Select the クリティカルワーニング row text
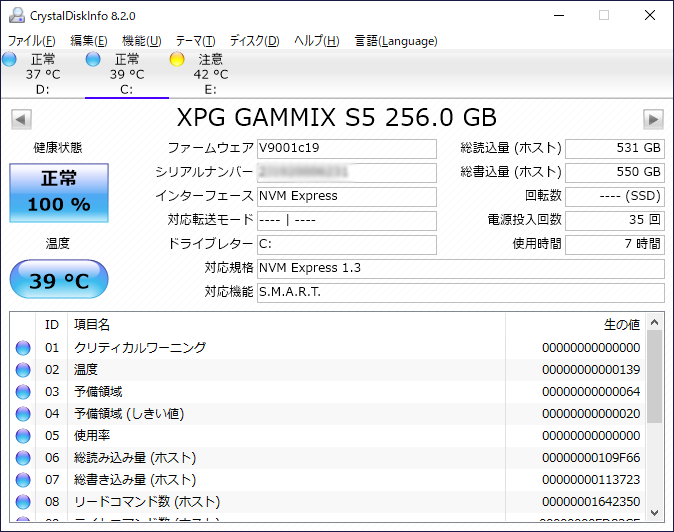The width and height of the screenshot is (674, 532). pyautogui.click(x=140, y=348)
